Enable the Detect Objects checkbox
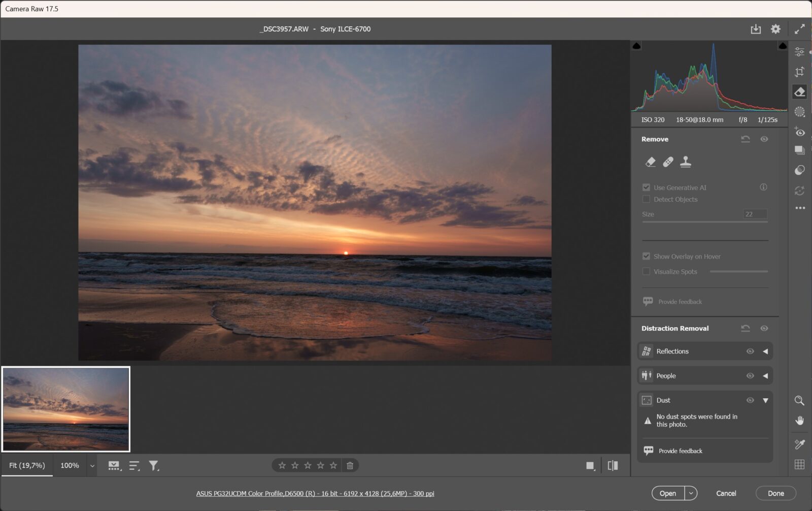The image size is (812, 511). point(646,199)
